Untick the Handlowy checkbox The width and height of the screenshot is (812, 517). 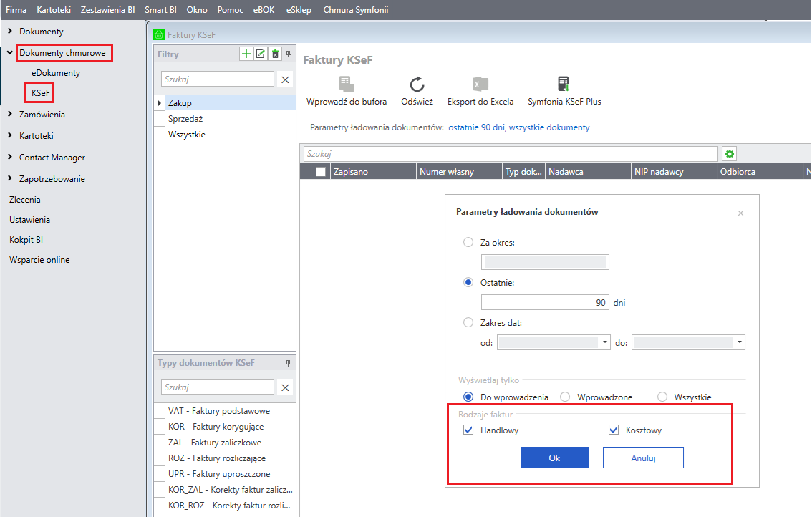click(469, 430)
